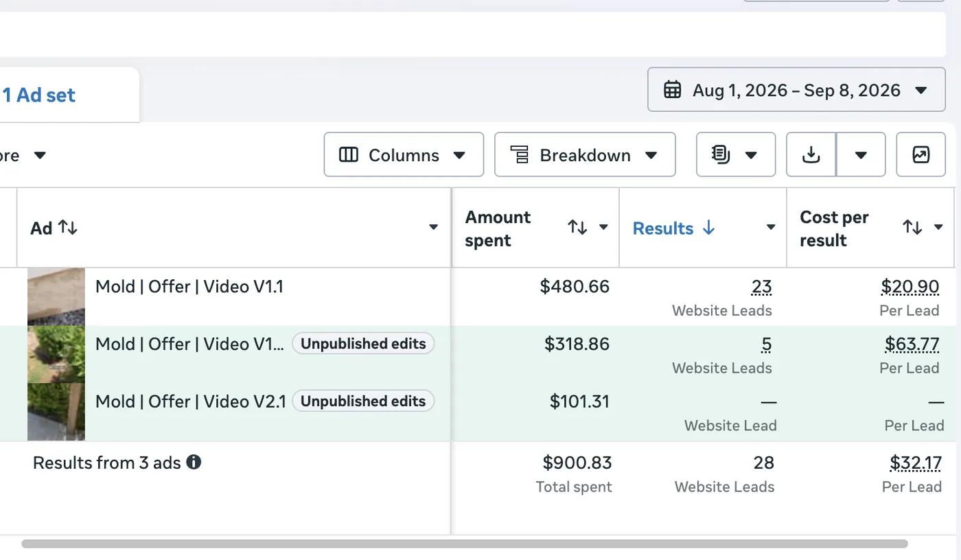Viewport: 961px width, 560px height.
Task: Switch to the 1 Ad set tab
Action: [38, 95]
